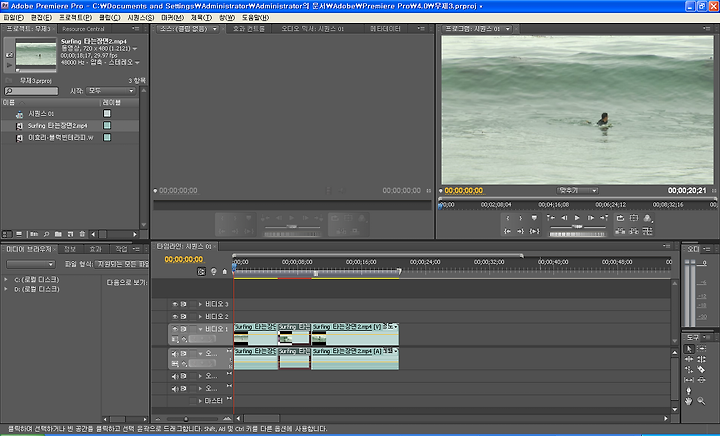The width and height of the screenshot is (720, 436).
Task: Click Play In to Out in Program monitor
Action: (x=534, y=231)
